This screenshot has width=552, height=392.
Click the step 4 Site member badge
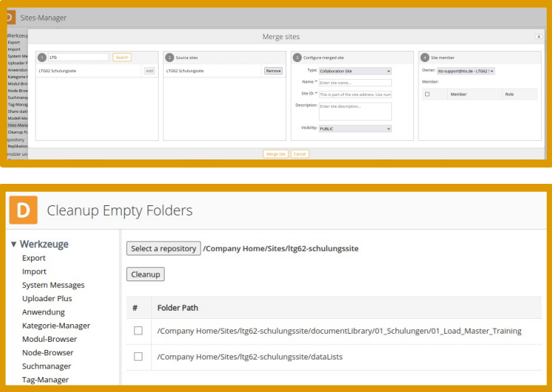pos(424,58)
